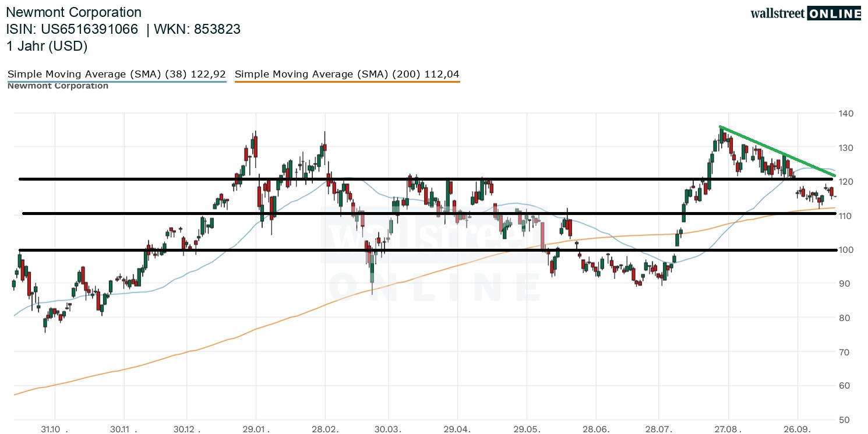The image size is (868, 434).
Task: Click the 29.01. date axis label
Action: pos(256,429)
